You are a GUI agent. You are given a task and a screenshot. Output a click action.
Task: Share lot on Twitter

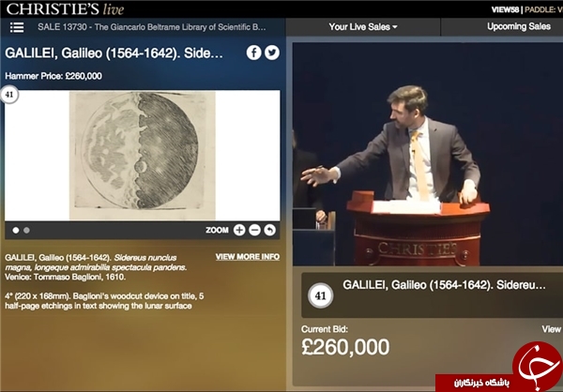pos(272,53)
